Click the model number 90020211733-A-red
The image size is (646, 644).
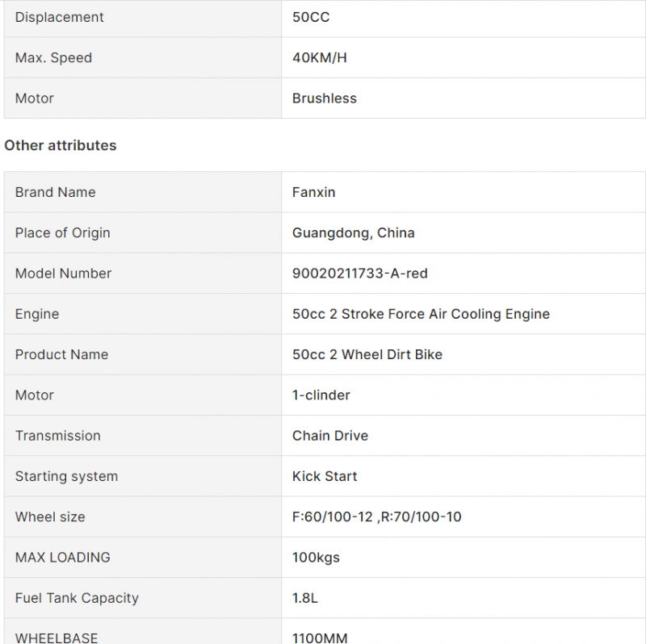coord(359,274)
